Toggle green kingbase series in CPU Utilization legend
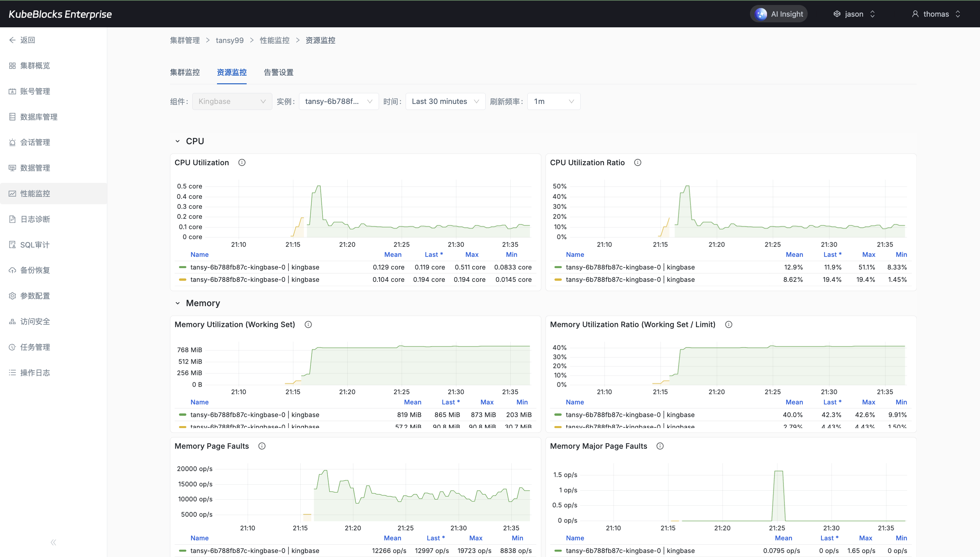This screenshot has width=980, height=557. click(x=254, y=267)
